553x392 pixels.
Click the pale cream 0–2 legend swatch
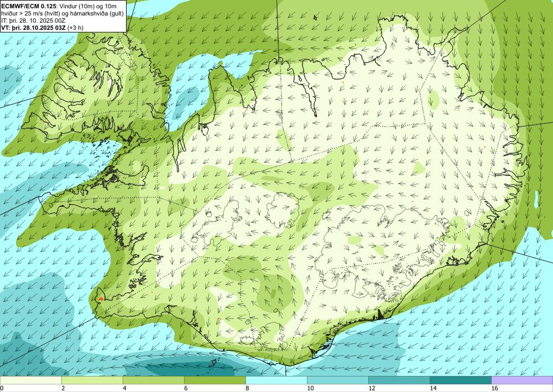coord(30,380)
